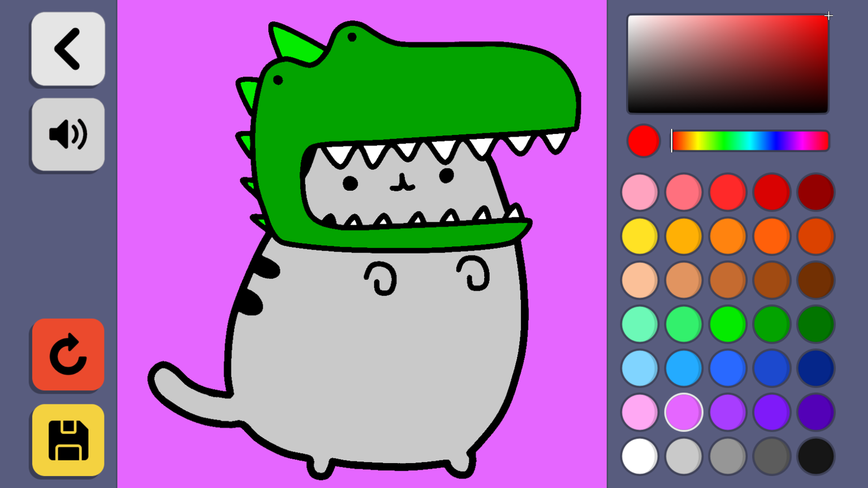Click the rainbow hue slider bar
Viewport: 868px width, 488px height.
pyautogui.click(x=750, y=141)
